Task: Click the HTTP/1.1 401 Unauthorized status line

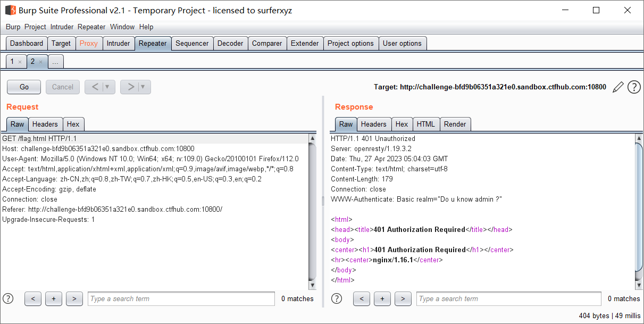Action: 373,138
